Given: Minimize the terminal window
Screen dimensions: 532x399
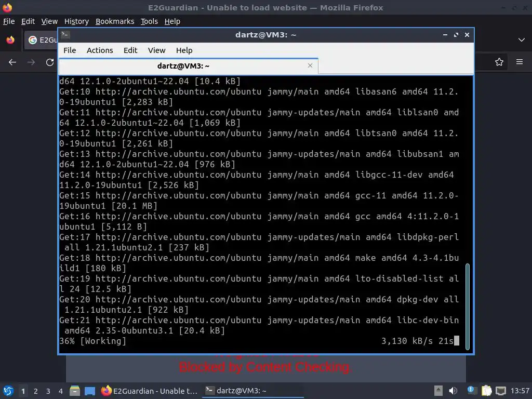Looking at the screenshot, I should pyautogui.click(x=445, y=35).
